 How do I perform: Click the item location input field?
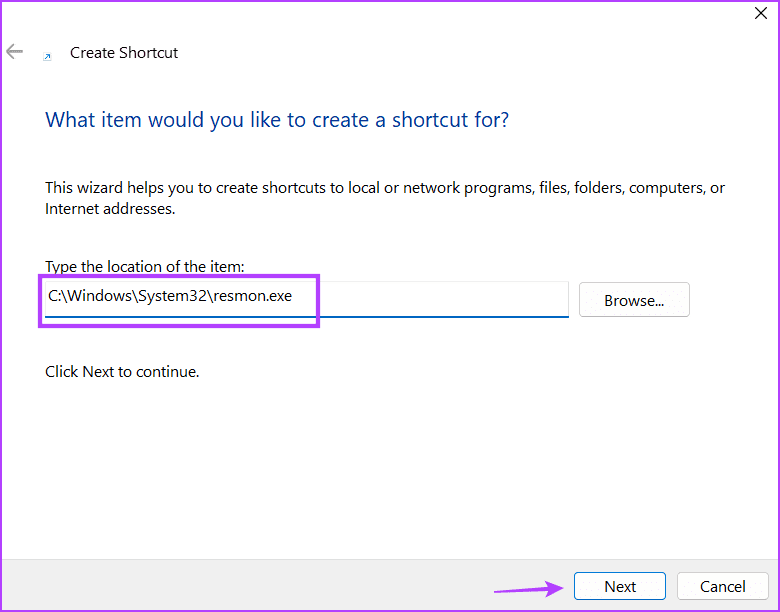click(x=306, y=299)
